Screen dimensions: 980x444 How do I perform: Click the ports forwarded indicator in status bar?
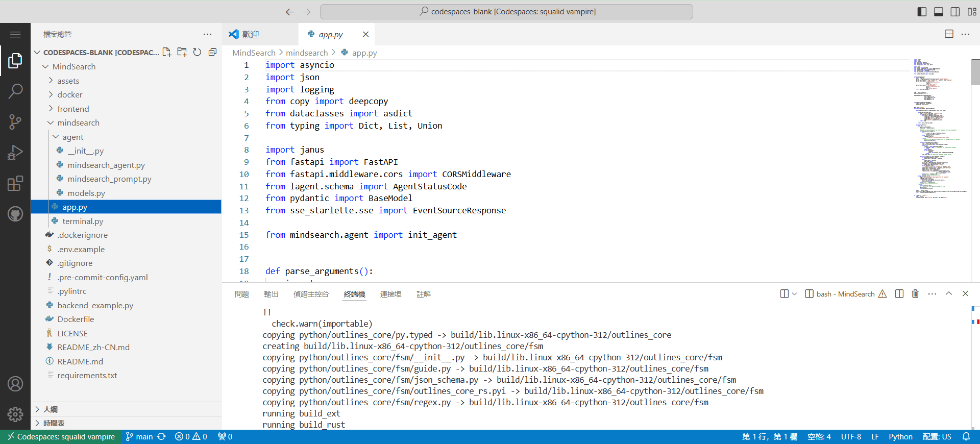[x=225, y=437]
